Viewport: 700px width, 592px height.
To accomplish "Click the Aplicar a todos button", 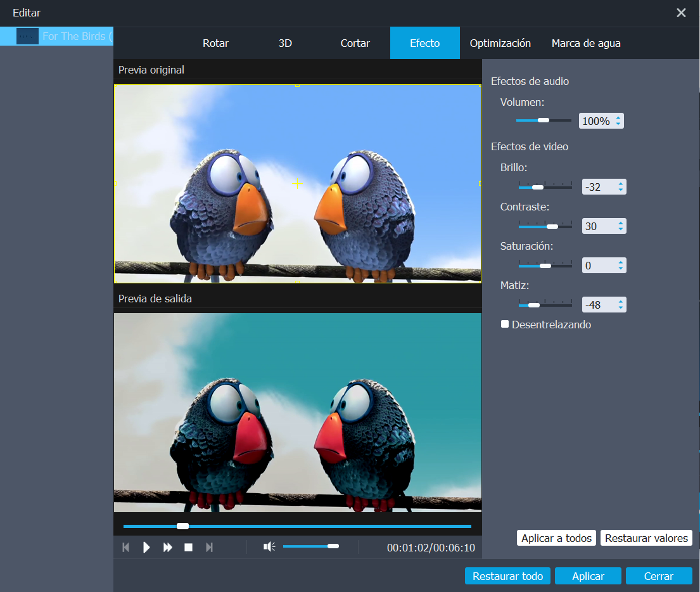I will click(x=556, y=538).
